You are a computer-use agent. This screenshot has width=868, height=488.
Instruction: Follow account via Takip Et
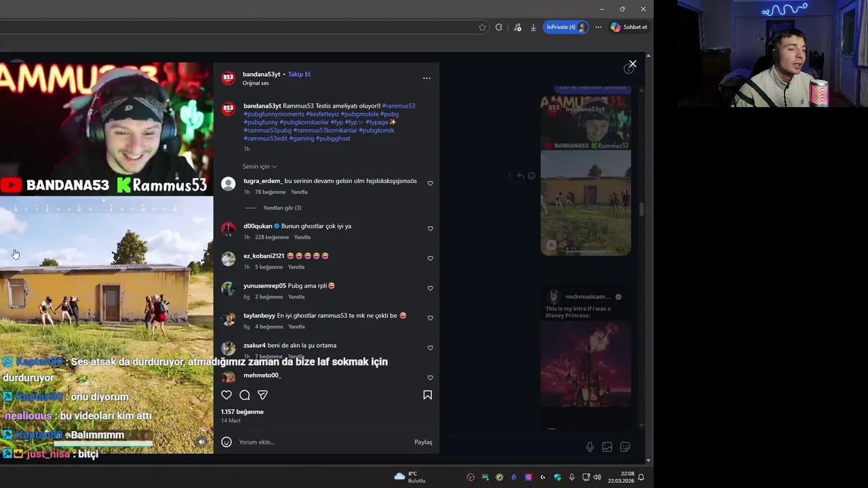pyautogui.click(x=299, y=74)
